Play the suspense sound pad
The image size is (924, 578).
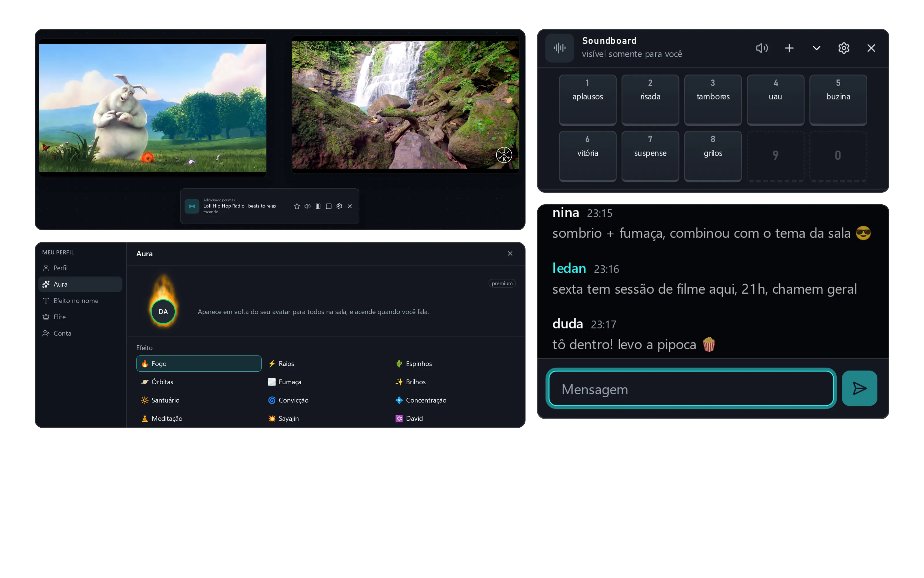pos(650,156)
